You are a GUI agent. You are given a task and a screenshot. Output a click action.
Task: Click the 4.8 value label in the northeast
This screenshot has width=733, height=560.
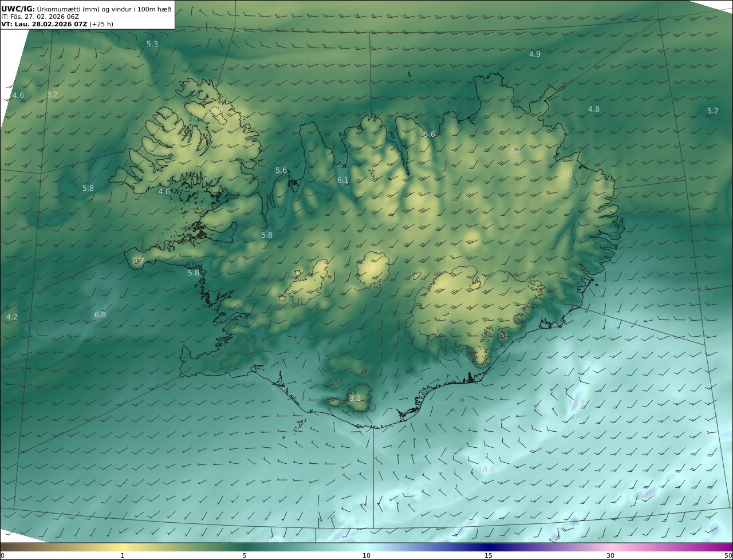[594, 109]
